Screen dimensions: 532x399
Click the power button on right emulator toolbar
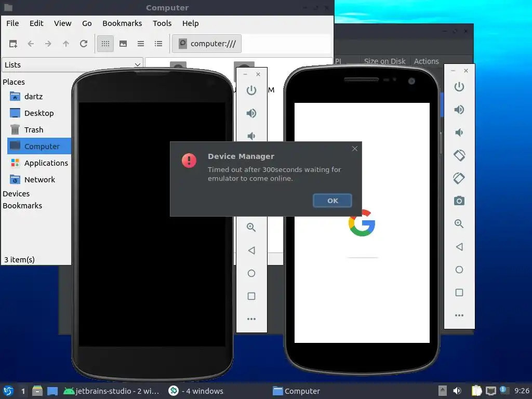point(459,87)
